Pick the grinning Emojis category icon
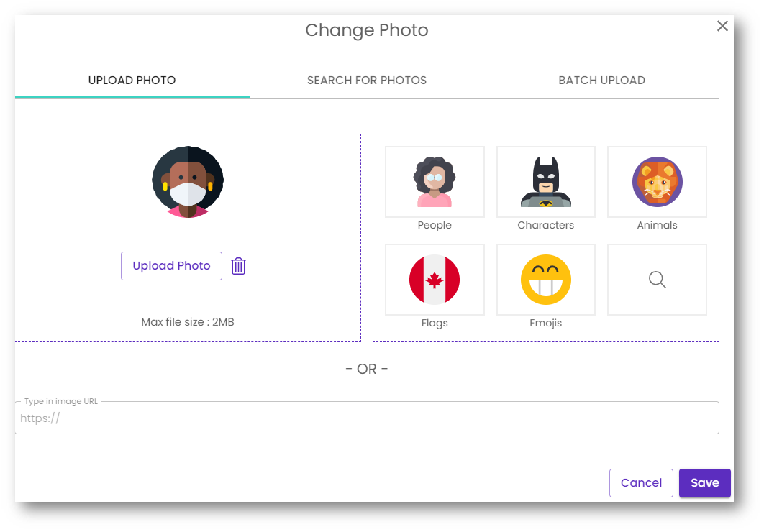Image resolution: width=764 pixels, height=532 pixels. click(546, 279)
